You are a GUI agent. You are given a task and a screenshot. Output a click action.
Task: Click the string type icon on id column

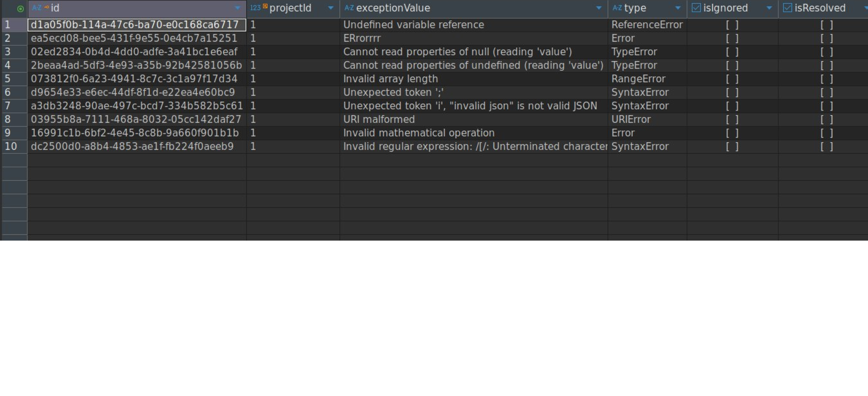(36, 8)
